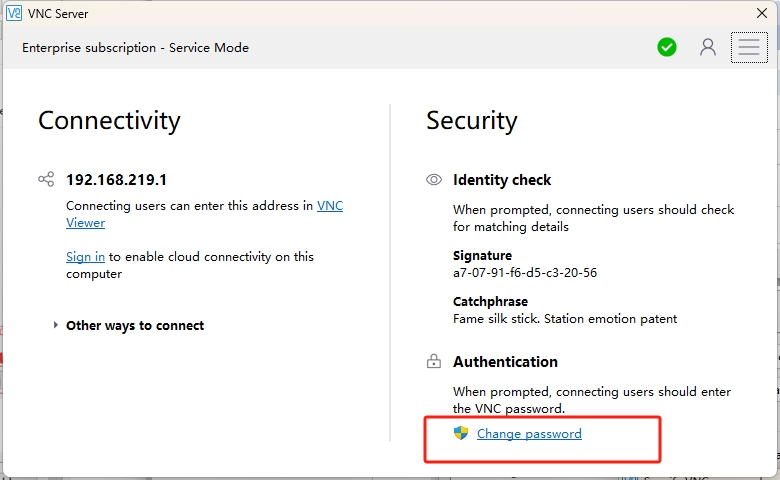This screenshot has height=480, width=780.
Task: Click the shield icon beside Change password
Action: click(461, 433)
